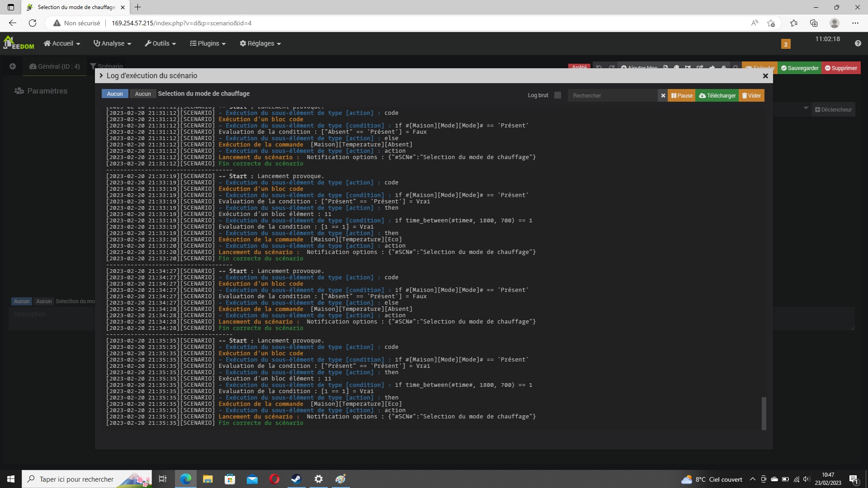Close the Log d'exécution dialog

[765, 76]
